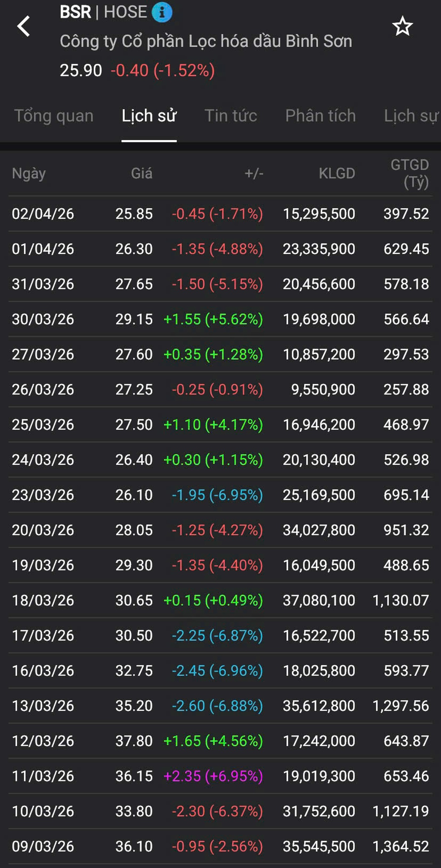Select the 18/03/26 history row
The height and width of the screenshot is (868, 441).
[220, 600]
